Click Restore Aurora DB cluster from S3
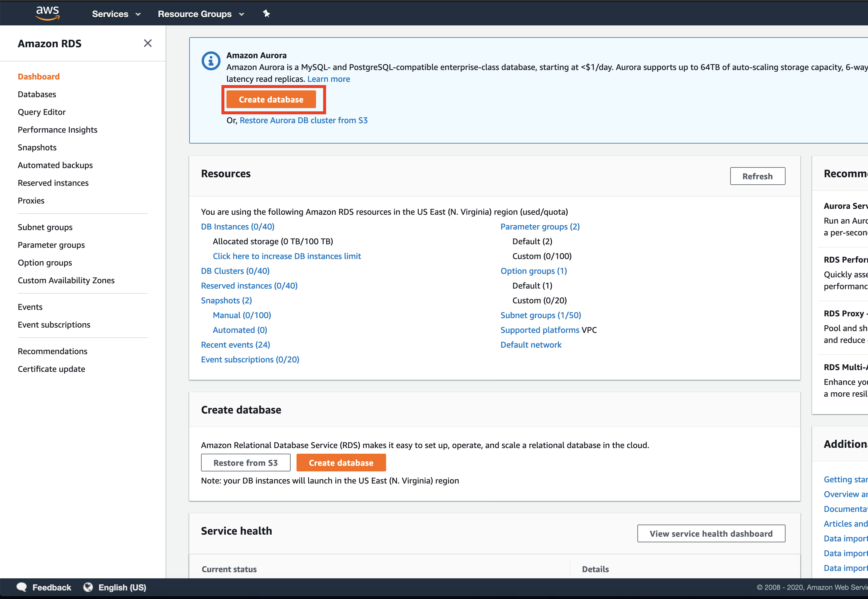The height and width of the screenshot is (599, 868). tap(303, 120)
